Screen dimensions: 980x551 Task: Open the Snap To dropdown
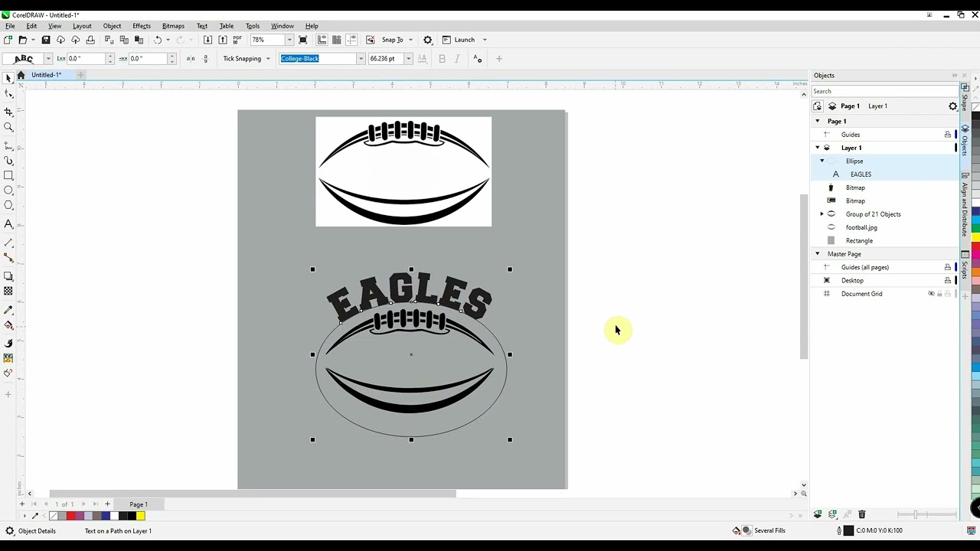[410, 40]
